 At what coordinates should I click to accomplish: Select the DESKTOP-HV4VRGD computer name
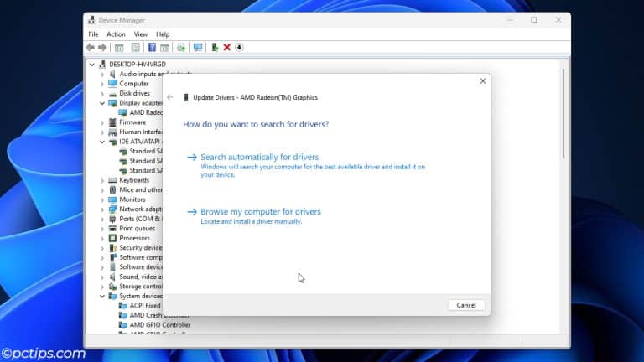click(138, 65)
